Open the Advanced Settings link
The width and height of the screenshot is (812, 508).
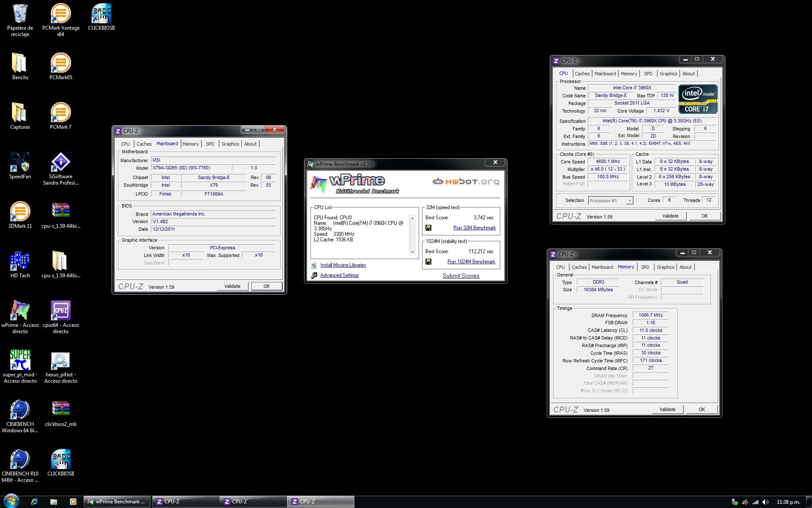tap(339, 275)
